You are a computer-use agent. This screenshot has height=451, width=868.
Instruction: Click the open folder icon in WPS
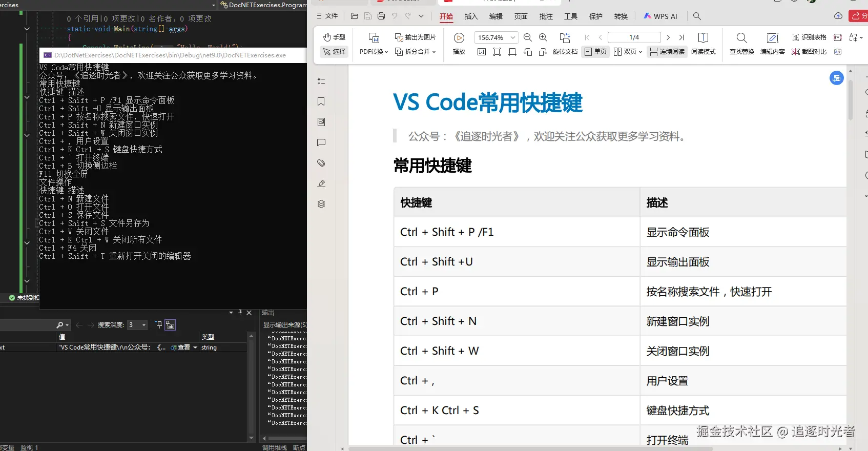[354, 16]
